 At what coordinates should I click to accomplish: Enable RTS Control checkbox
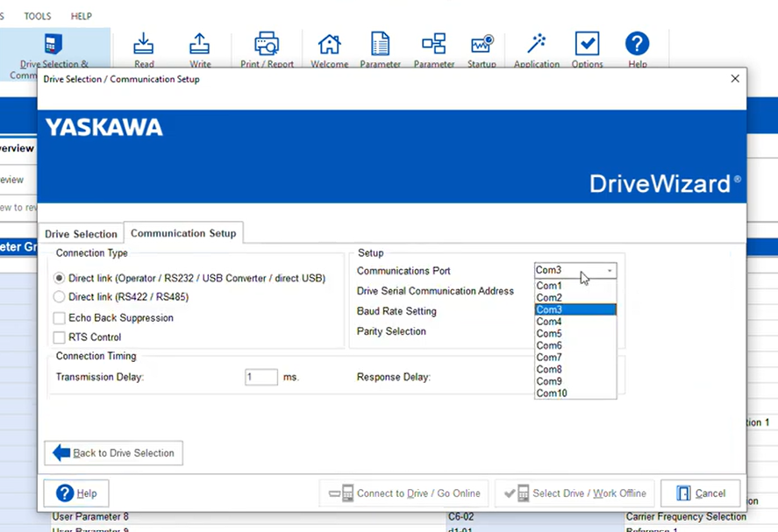point(60,337)
